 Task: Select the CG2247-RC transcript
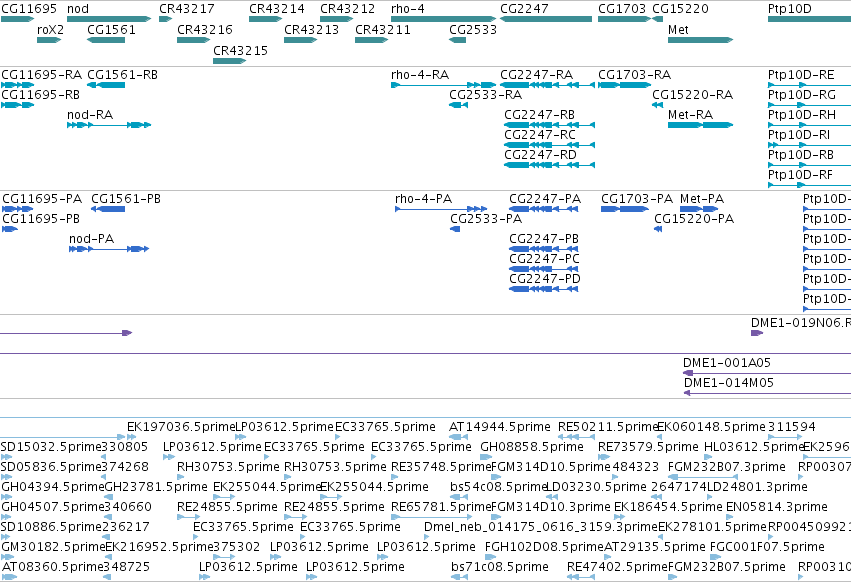549,145
